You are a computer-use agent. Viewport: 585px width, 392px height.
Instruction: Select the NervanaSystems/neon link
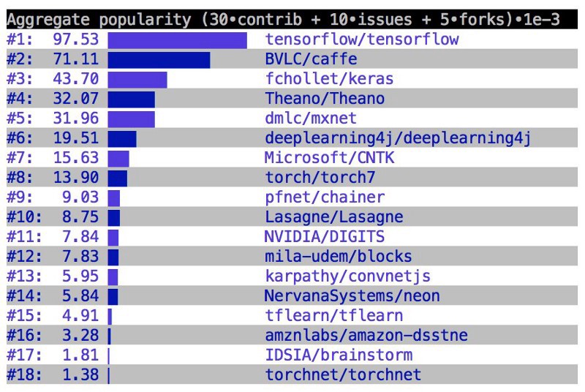[352, 296]
